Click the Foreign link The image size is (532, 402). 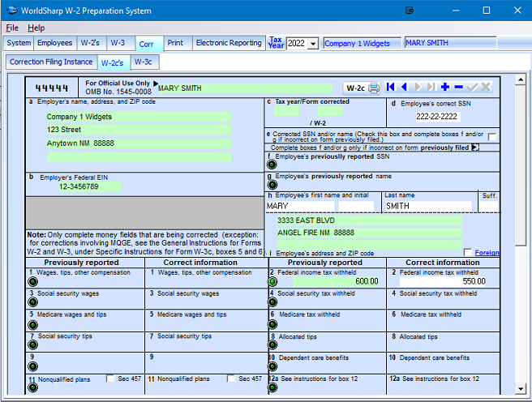coord(487,253)
